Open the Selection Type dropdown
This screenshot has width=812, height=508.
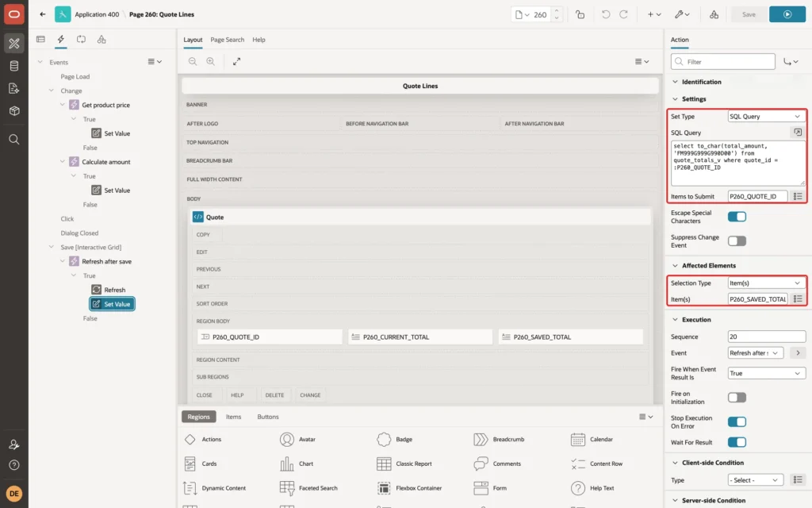(767, 283)
